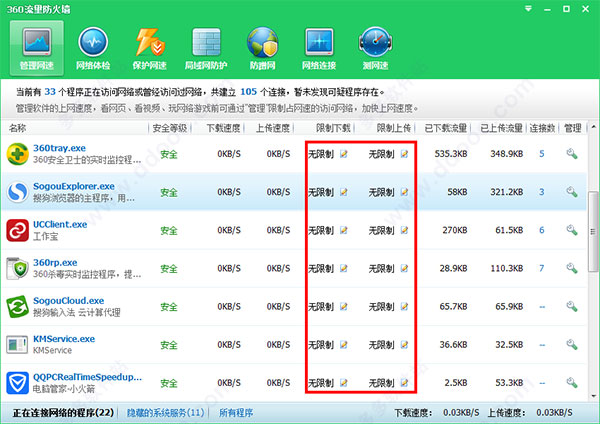Sort by 已下载流量 column header
The height and width of the screenshot is (424, 600).
446,128
